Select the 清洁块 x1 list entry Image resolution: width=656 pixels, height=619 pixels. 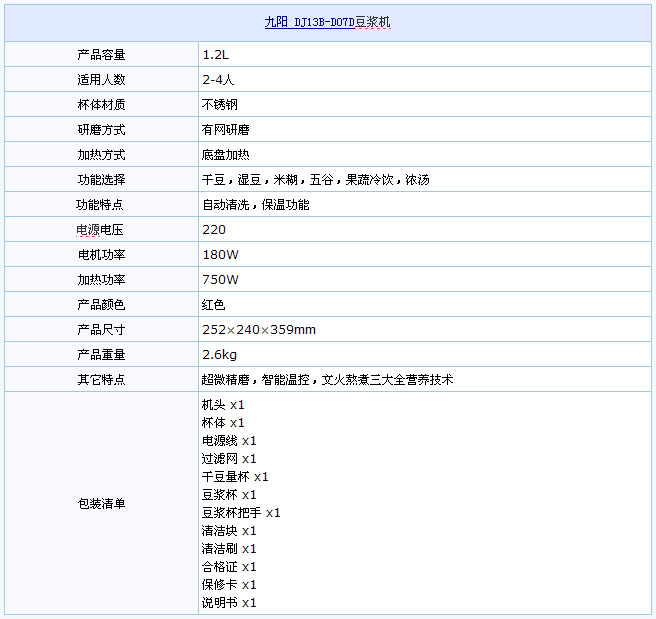point(229,531)
